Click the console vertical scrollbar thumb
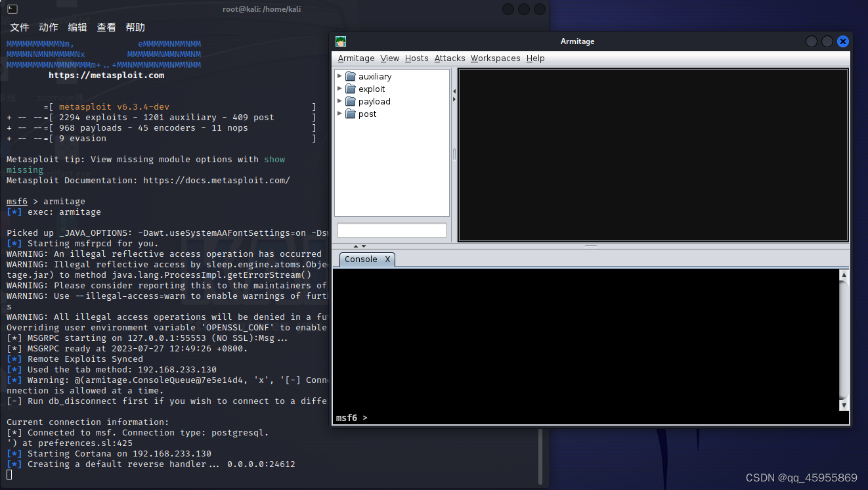Viewport: 868px width, 490px height. click(x=844, y=340)
